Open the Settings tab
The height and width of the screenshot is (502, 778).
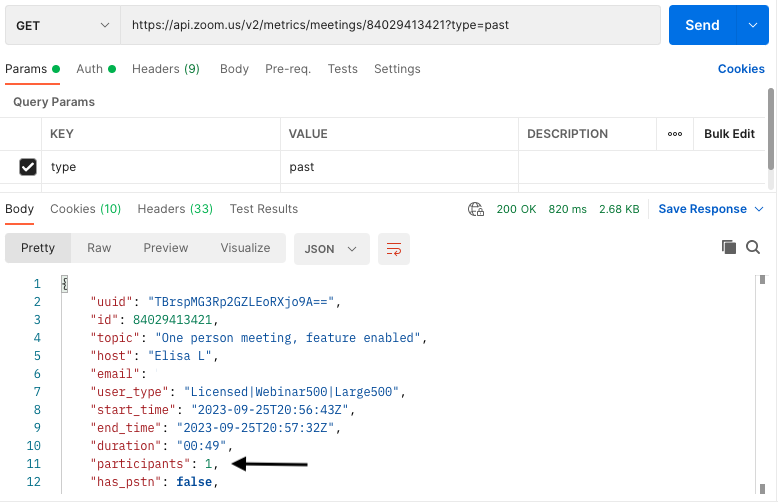coord(397,69)
